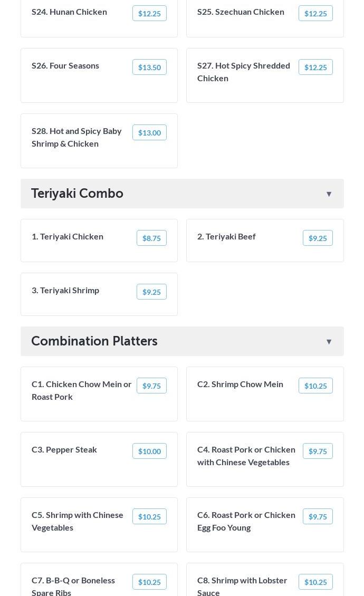Click the Teriyaki Combo heading
Screen dimensions: 364x596
point(77,194)
